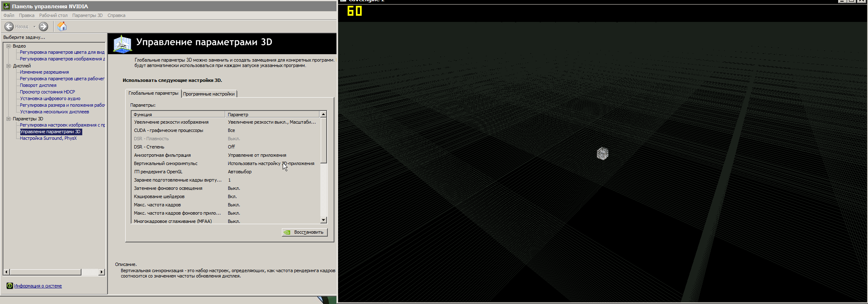Open the Back history dropdown arrow

pyautogui.click(x=34, y=26)
